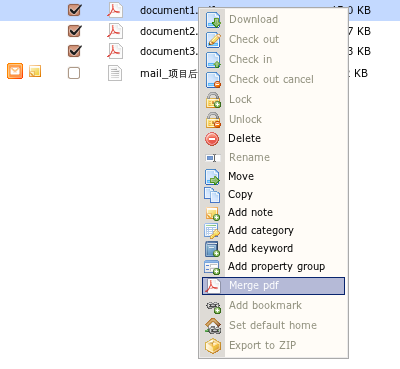Click the Copy documents icon

pyautogui.click(x=212, y=195)
